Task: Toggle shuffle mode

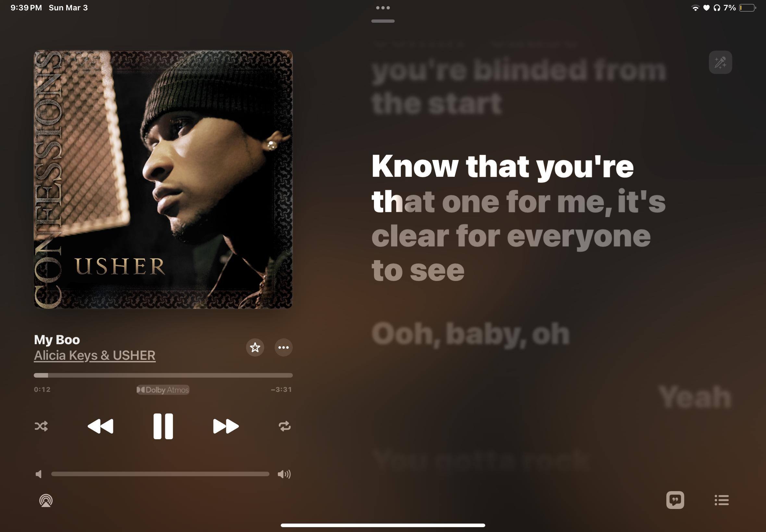Action: pyautogui.click(x=41, y=426)
